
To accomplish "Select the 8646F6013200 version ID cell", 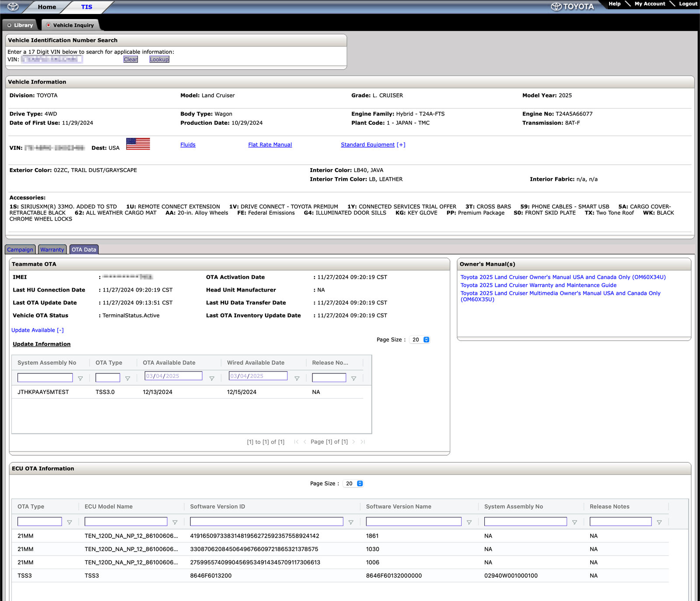I will click(211, 576).
